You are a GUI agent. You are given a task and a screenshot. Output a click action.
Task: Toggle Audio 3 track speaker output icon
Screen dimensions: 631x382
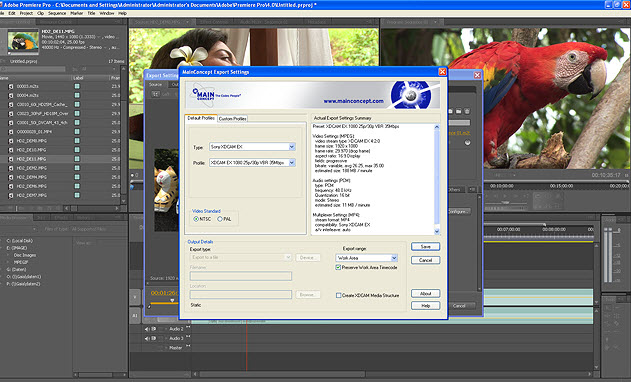[x=147, y=339]
